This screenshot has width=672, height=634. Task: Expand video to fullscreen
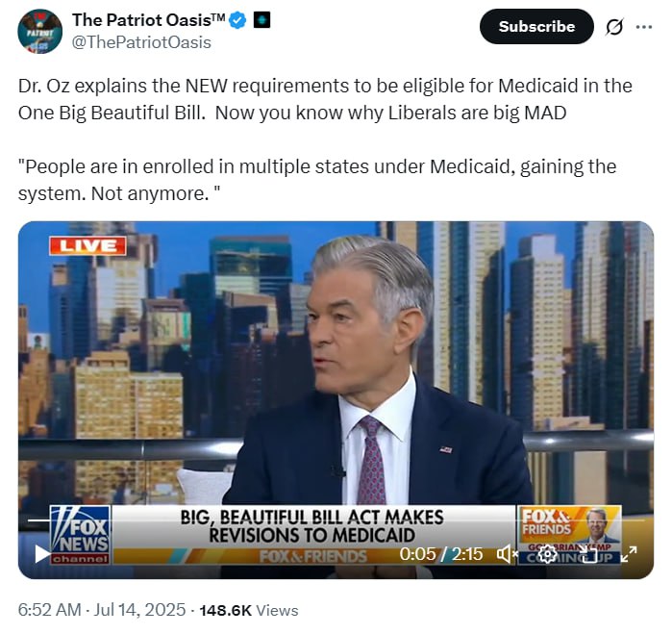tap(629, 554)
